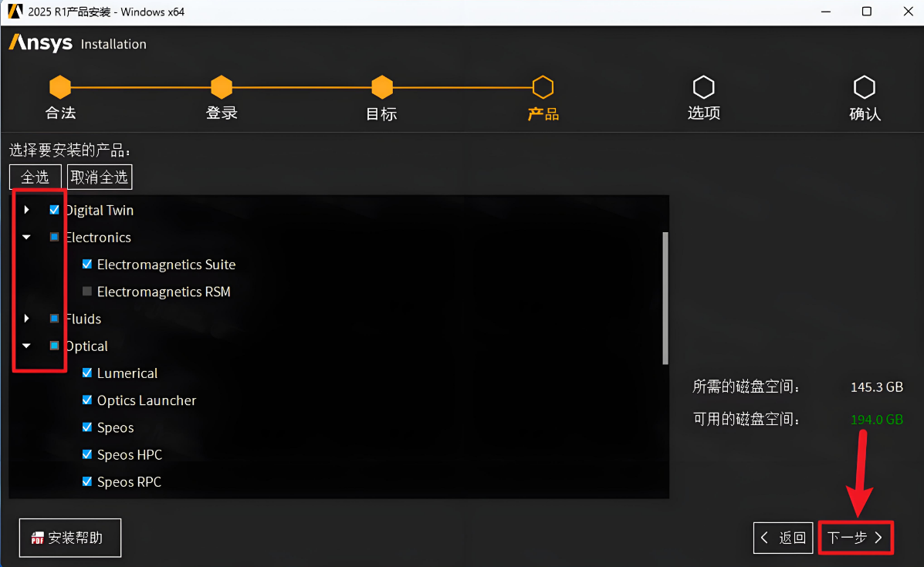The image size is (924, 567).
Task: Click Electromagnetics RSM label
Action: 164,292
